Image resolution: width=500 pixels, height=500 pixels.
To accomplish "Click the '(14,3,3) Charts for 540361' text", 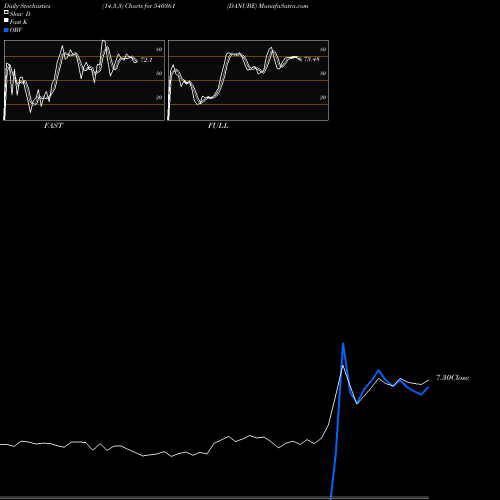I will click(x=139, y=6).
